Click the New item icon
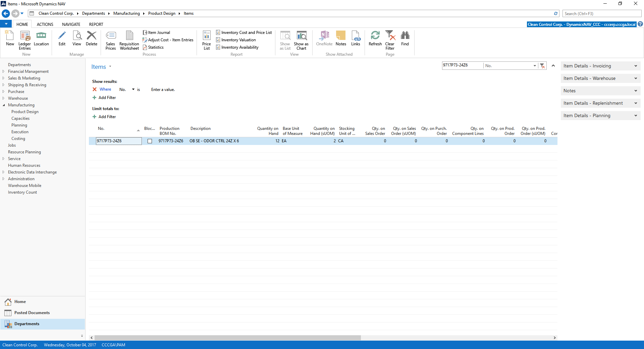Screen dimensions: 644x349 click(10, 38)
